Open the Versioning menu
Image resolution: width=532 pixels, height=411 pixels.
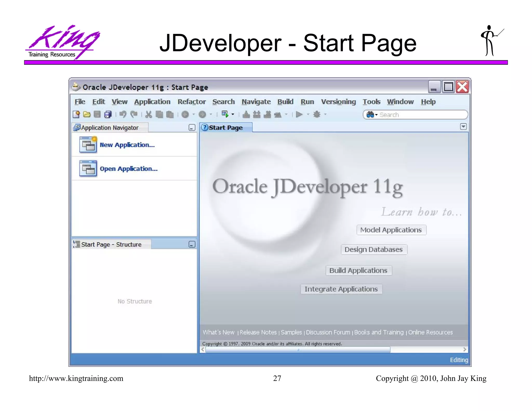tap(338, 102)
